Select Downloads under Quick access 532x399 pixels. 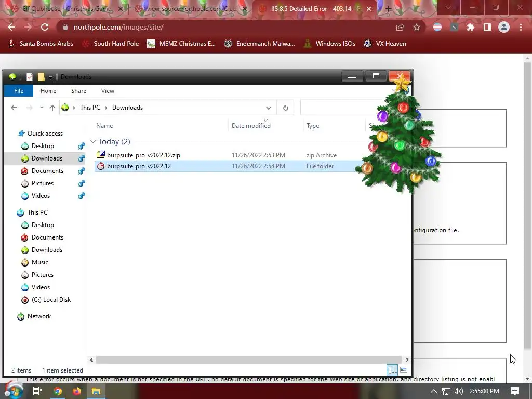(47, 158)
